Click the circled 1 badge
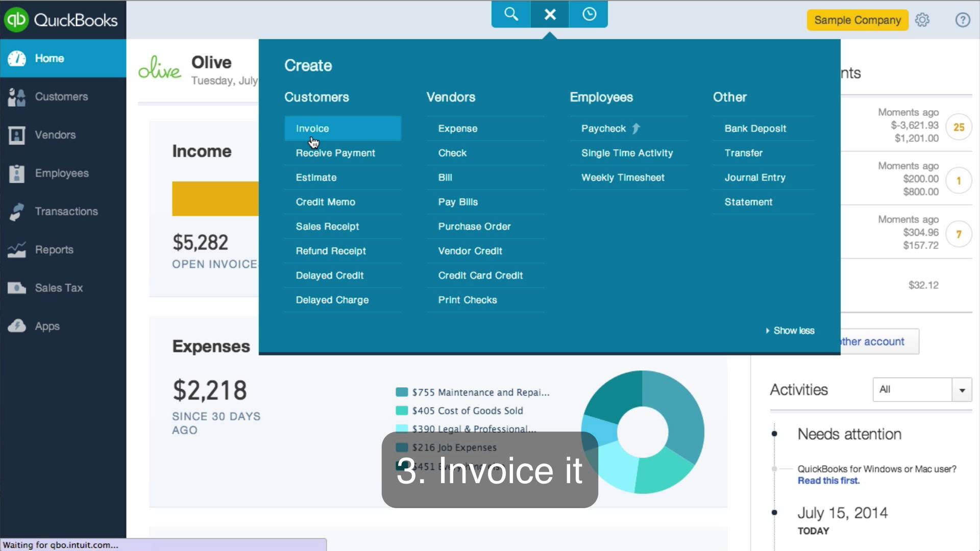Screen dimensions: 980x551 point(959,181)
